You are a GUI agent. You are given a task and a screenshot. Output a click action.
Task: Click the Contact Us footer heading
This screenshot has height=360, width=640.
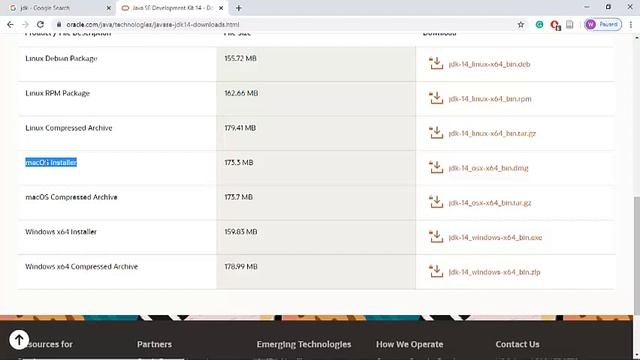[x=517, y=344]
